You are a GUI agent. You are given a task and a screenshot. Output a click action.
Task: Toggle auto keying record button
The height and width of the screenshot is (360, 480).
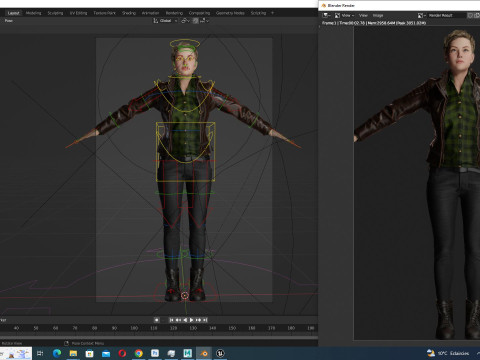click(x=156, y=320)
